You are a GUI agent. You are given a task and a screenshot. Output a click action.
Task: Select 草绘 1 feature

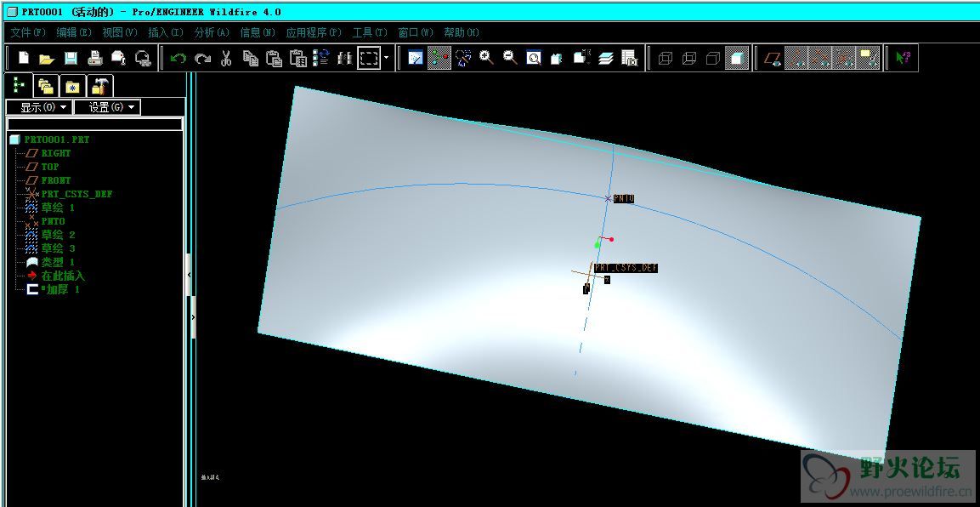58,208
